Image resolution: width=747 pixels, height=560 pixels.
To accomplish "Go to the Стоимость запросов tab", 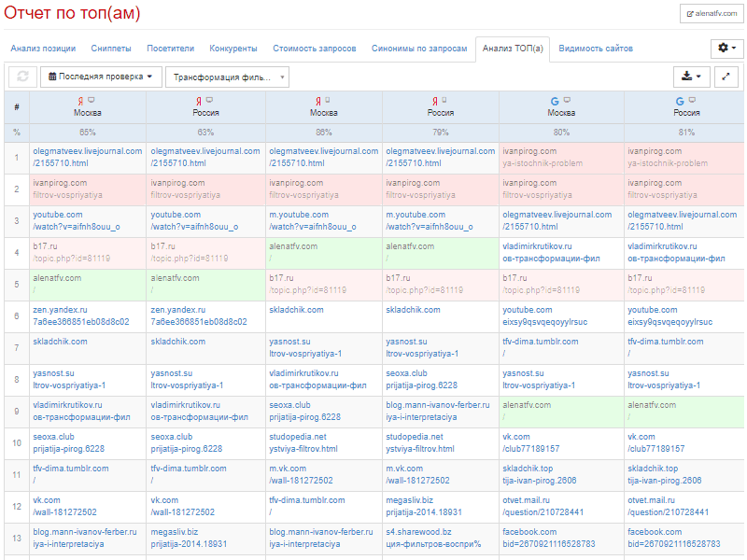I will (315, 49).
